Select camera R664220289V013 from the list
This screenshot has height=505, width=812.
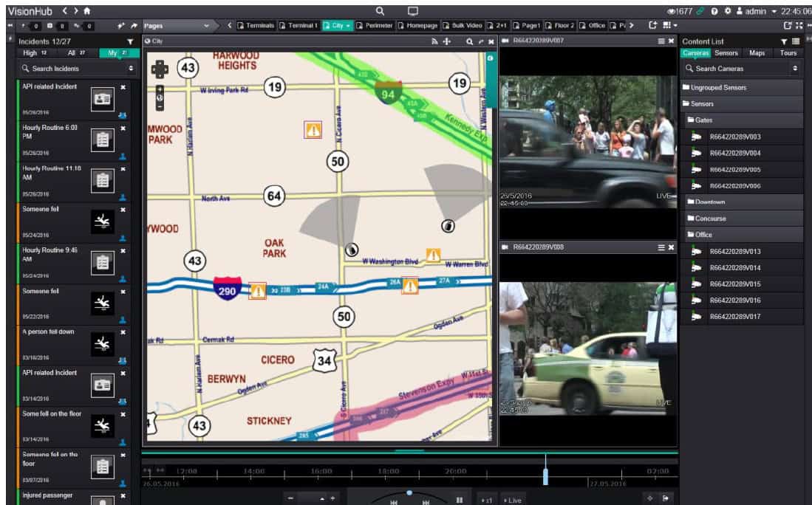734,251
